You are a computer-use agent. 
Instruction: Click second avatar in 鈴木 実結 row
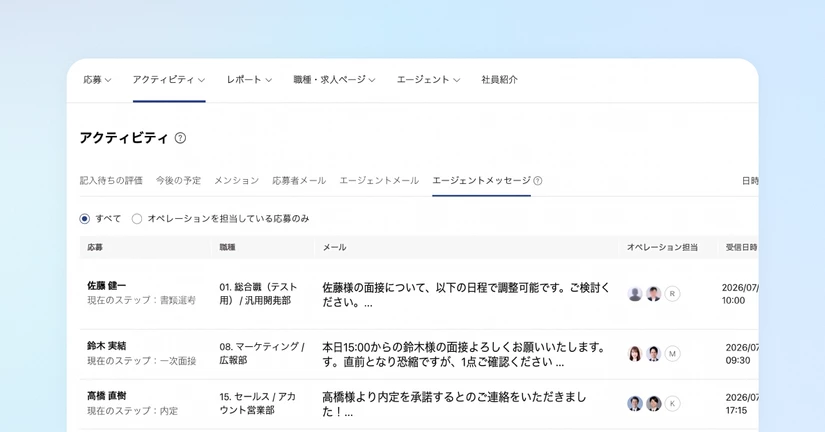click(x=653, y=354)
